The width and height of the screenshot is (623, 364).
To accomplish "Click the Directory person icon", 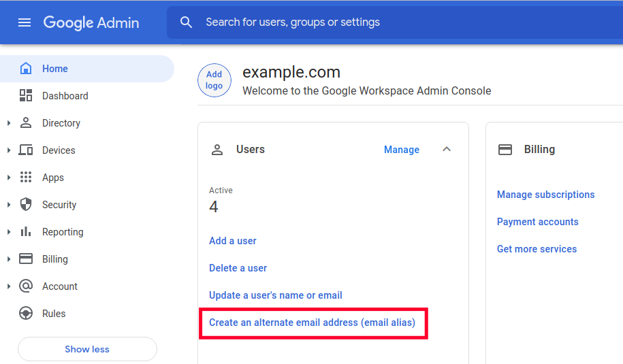I will coord(26,122).
